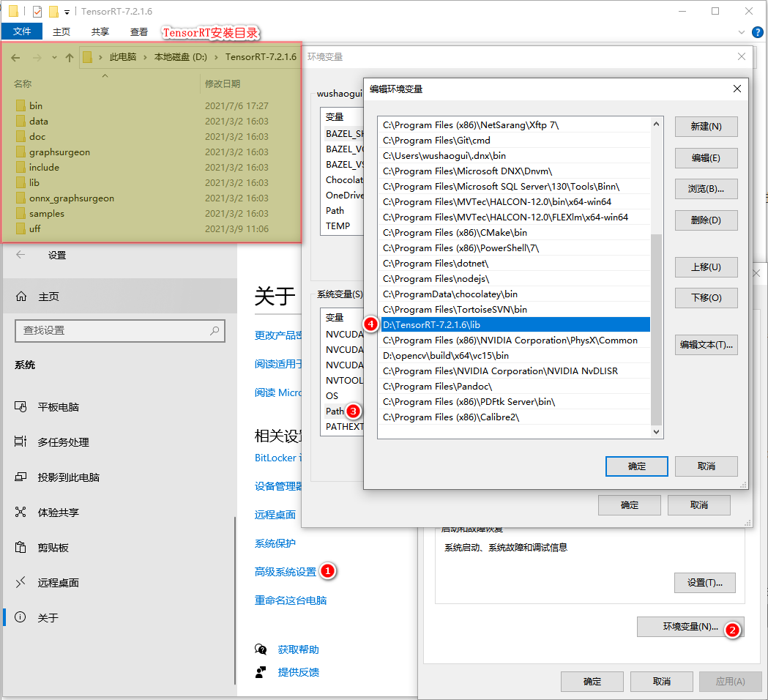Screen dimensions: 768x700
Task: Open the 高级系统设置 link
Action: pyautogui.click(x=286, y=571)
